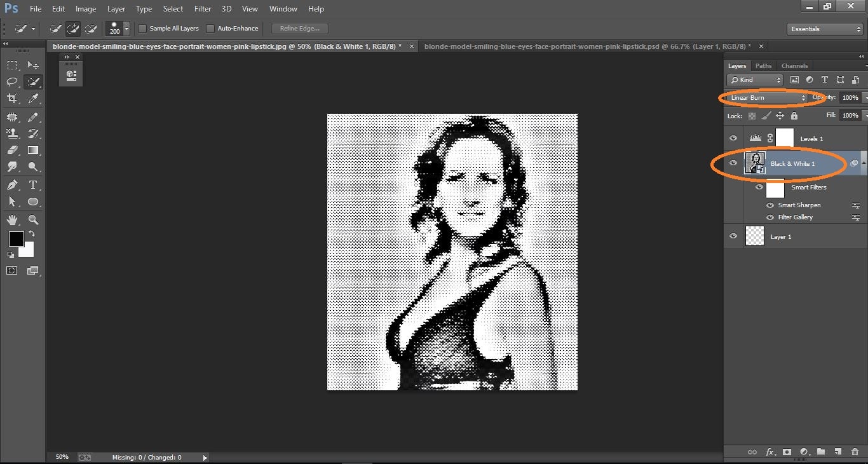Select the Hand tool

[11, 219]
